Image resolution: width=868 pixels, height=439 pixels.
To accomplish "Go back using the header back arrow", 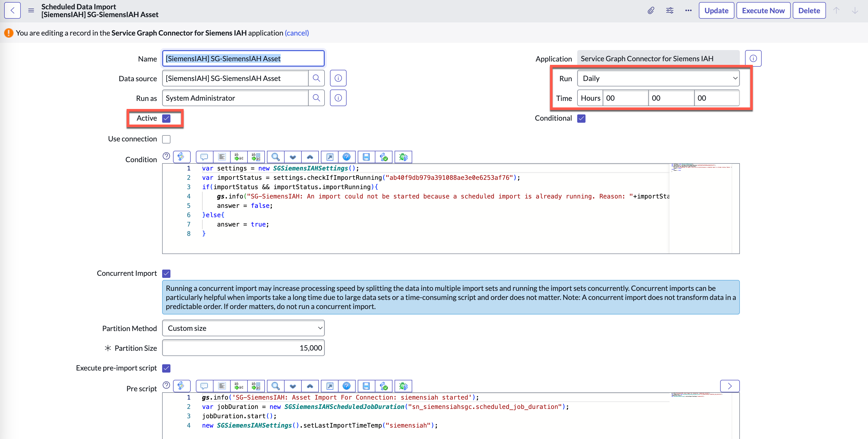I will (12, 10).
